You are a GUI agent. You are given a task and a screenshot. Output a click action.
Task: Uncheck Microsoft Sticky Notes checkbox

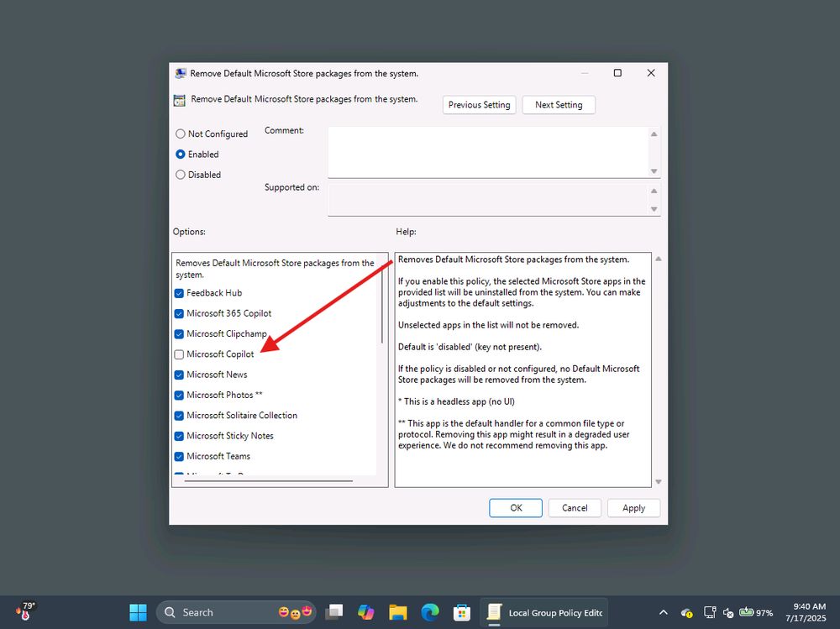coord(180,436)
